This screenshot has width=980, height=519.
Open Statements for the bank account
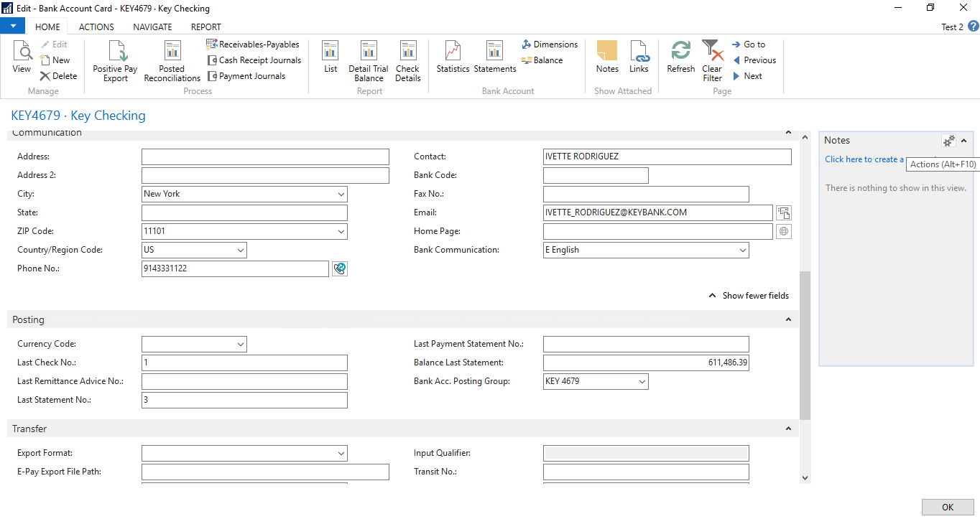pyautogui.click(x=495, y=57)
